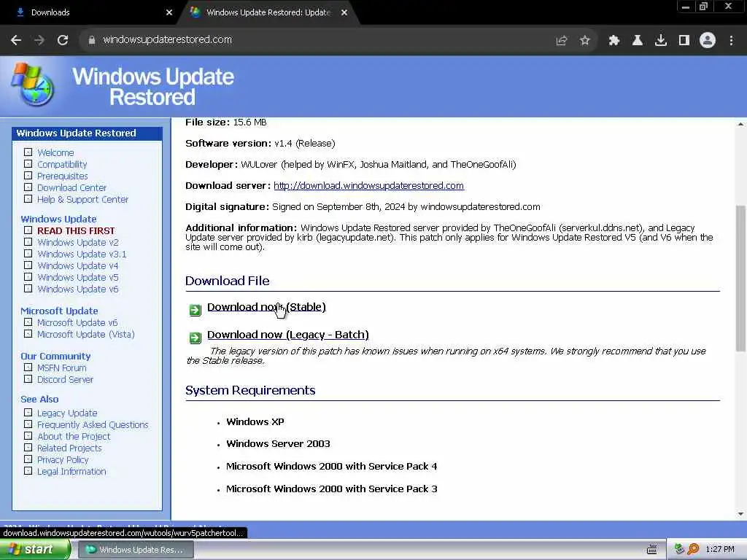The width and height of the screenshot is (747, 560).
Task: Open Windows Update v2 link
Action: 78,242
